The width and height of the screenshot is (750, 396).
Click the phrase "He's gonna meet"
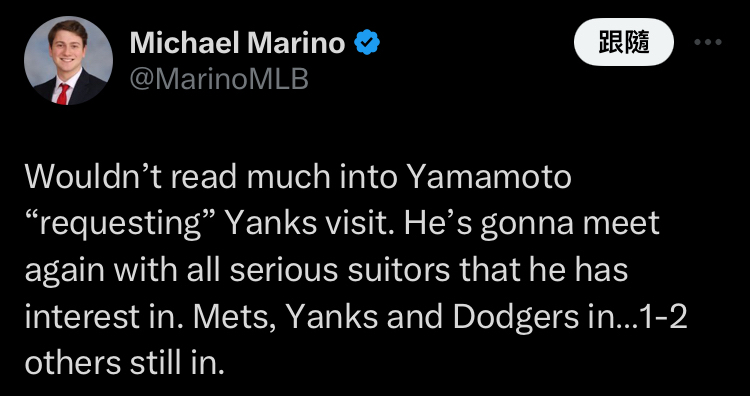(x=532, y=225)
